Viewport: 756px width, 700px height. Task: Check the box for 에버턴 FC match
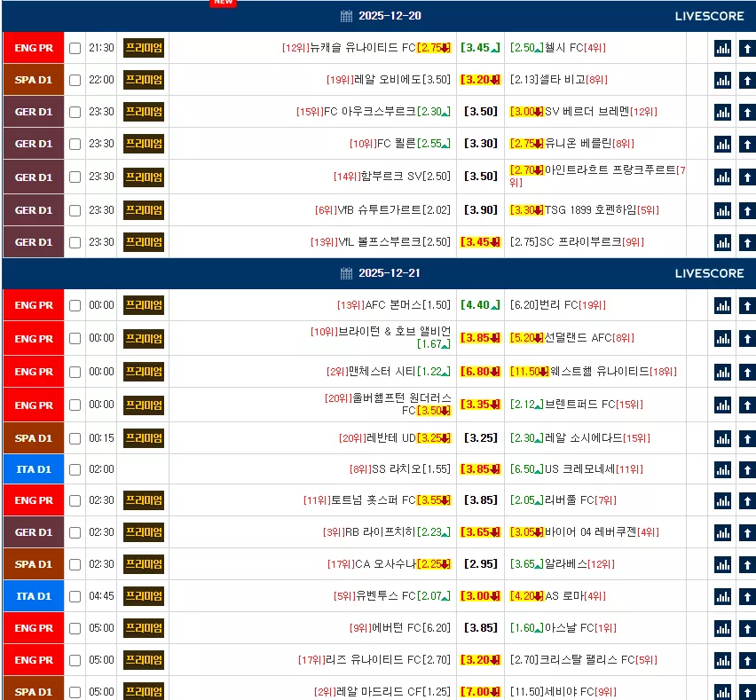point(75,628)
